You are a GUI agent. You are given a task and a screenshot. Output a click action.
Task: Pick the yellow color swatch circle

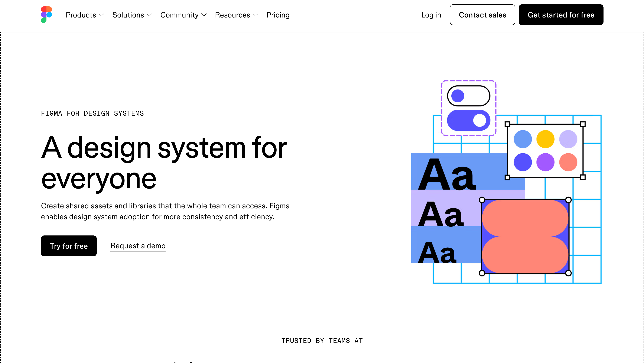point(545,139)
